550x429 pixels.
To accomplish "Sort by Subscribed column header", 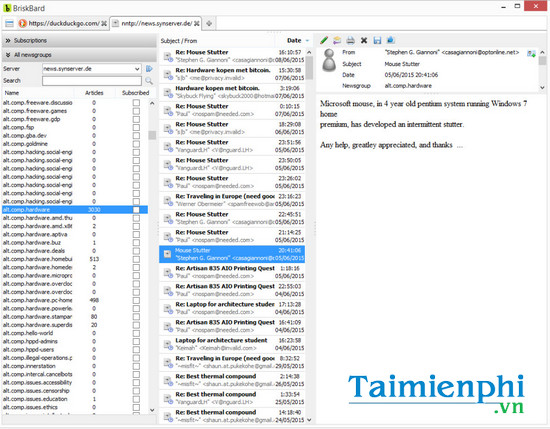I will (135, 93).
